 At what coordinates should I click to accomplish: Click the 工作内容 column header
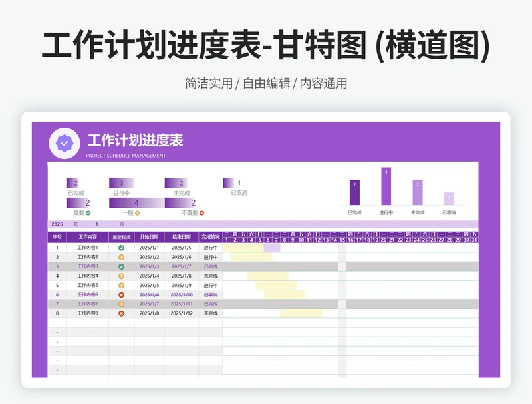(88, 237)
